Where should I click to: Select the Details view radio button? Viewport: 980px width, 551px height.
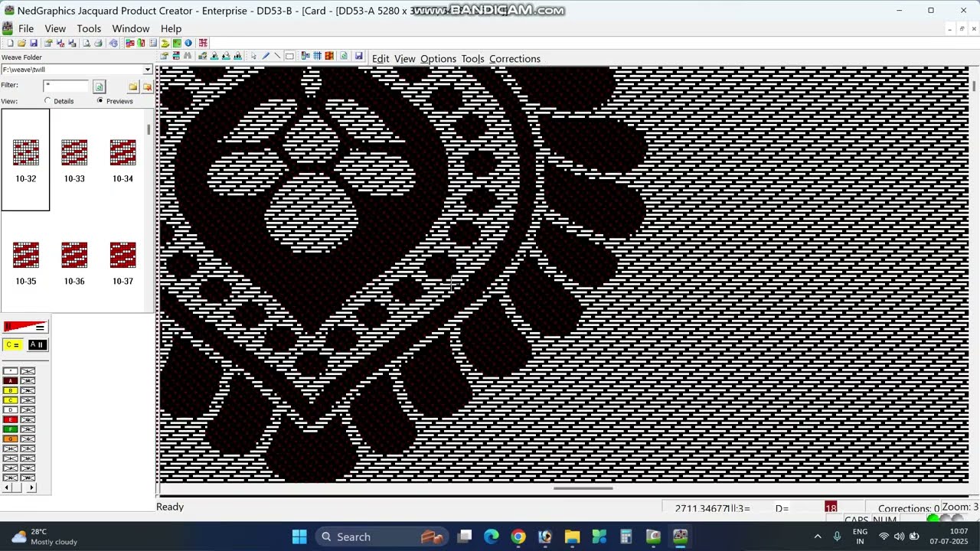click(x=47, y=101)
